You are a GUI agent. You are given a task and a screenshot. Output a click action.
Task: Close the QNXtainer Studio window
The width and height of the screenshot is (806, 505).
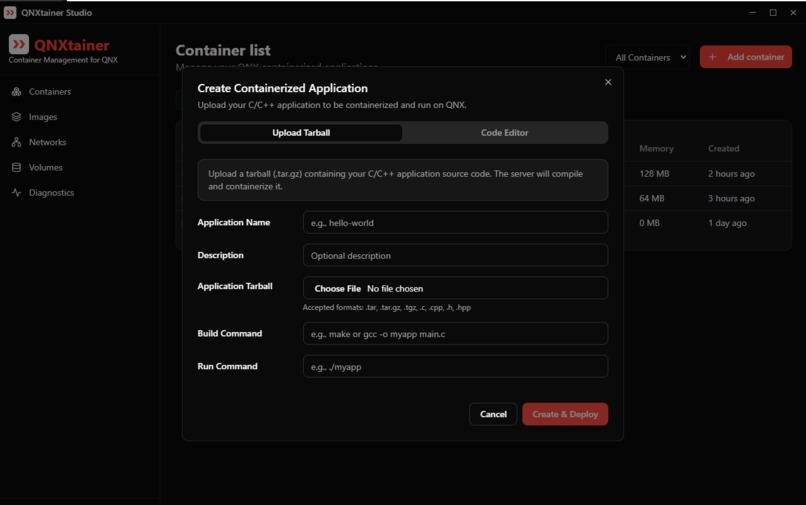(x=793, y=12)
